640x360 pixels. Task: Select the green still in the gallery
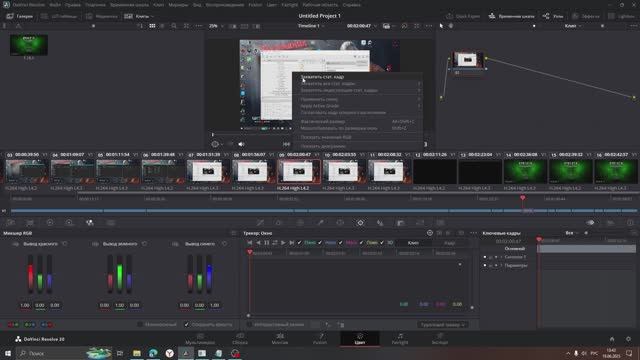tap(29, 45)
